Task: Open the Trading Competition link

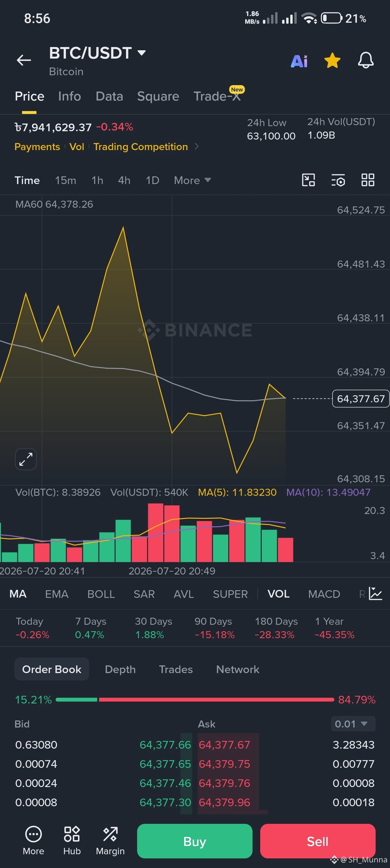Action: coord(141,147)
